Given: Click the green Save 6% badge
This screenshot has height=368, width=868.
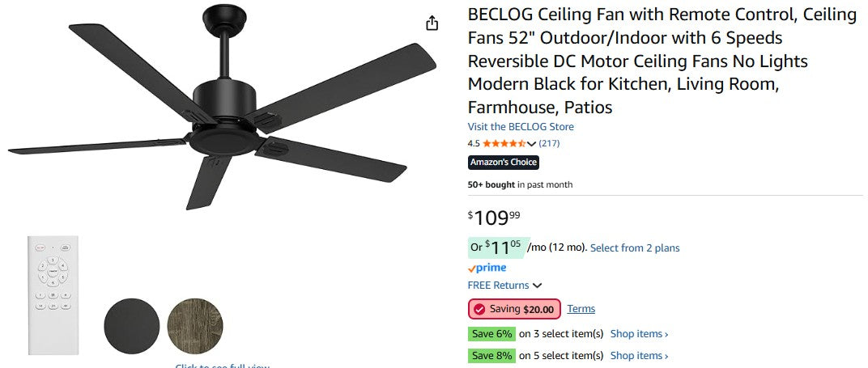Looking at the screenshot, I should point(491,333).
